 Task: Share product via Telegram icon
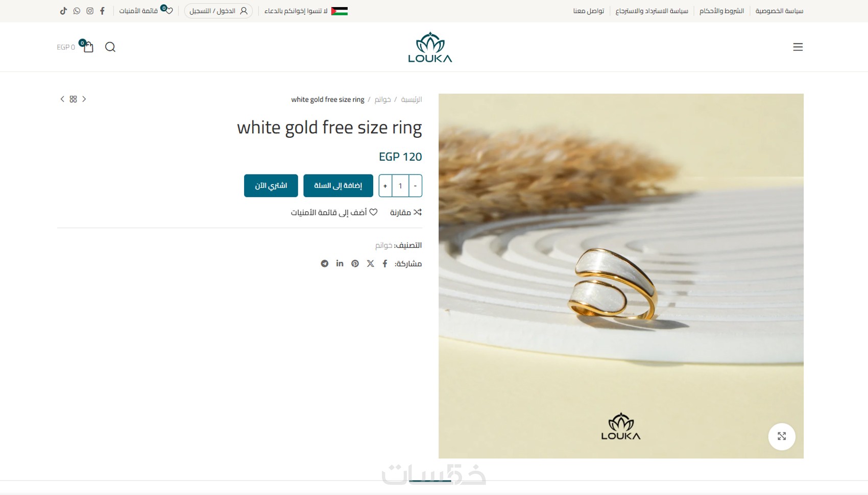pyautogui.click(x=324, y=263)
